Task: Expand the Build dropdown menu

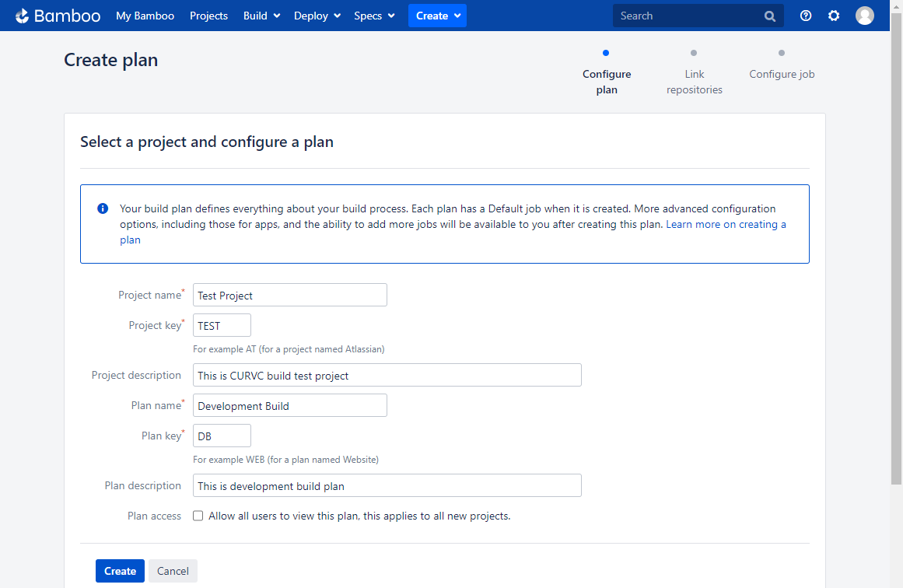Action: (x=261, y=16)
